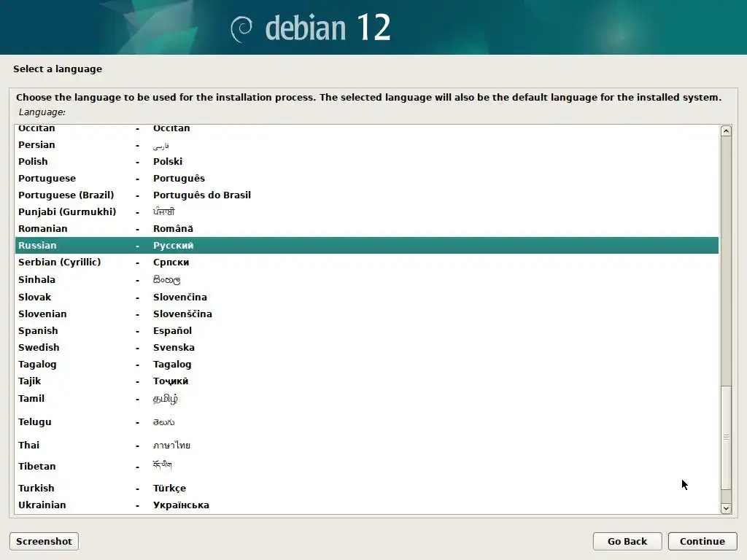Viewport: 747px width, 560px height.
Task: Pick Thai language entry
Action: click(366, 446)
